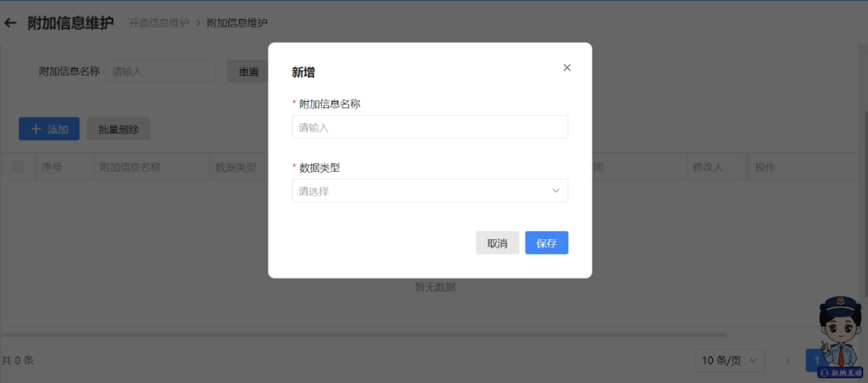
Task: Click the horizontal scrollbar under the table
Action: (x=362, y=335)
